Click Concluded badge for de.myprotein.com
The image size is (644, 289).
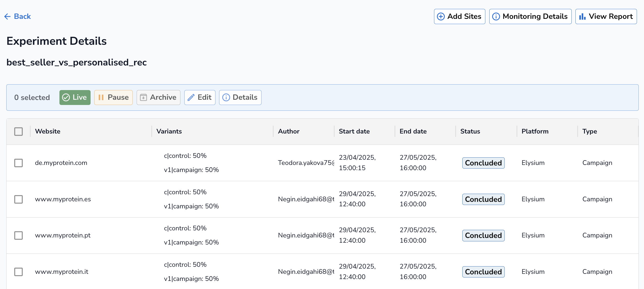click(483, 163)
